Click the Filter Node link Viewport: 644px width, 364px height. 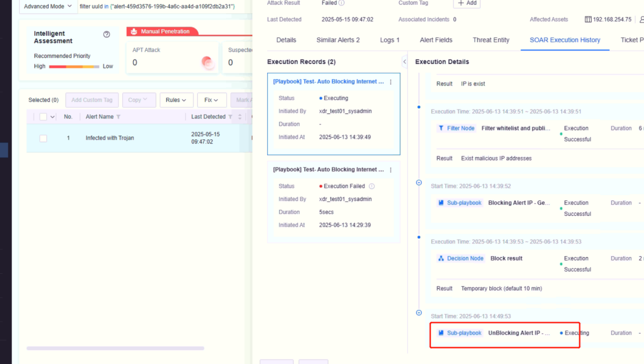pyautogui.click(x=461, y=128)
